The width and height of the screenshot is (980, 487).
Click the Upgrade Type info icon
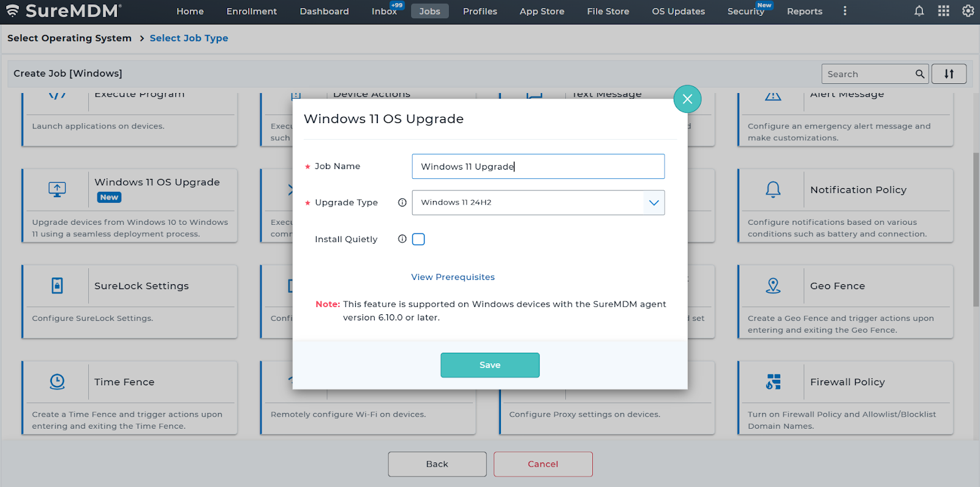point(402,202)
